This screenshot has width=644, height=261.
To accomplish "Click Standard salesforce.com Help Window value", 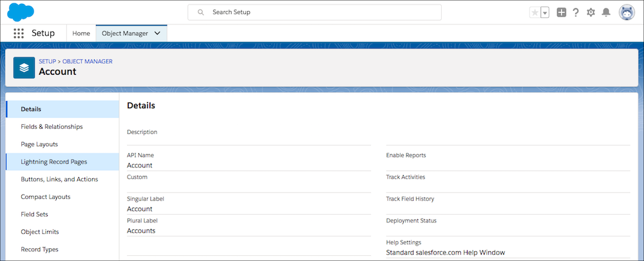I will [x=445, y=253].
